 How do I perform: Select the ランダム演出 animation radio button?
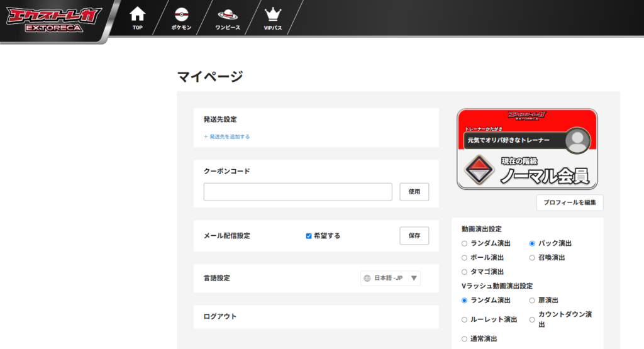(465, 243)
